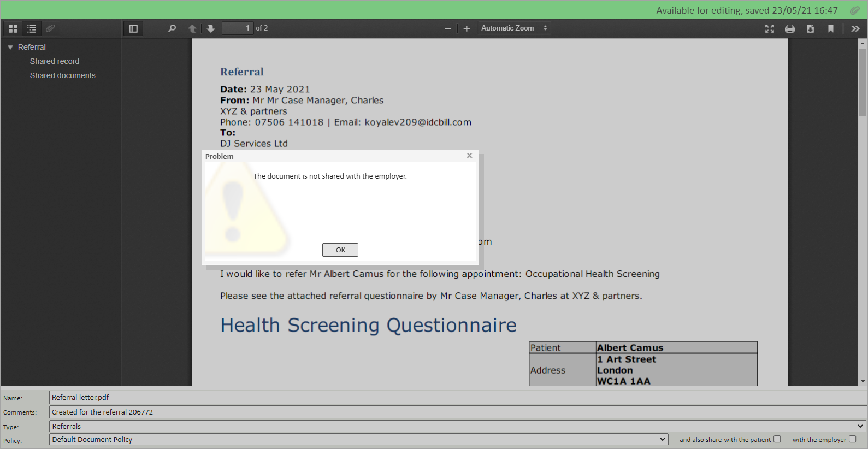Zoom in on the document

(467, 28)
